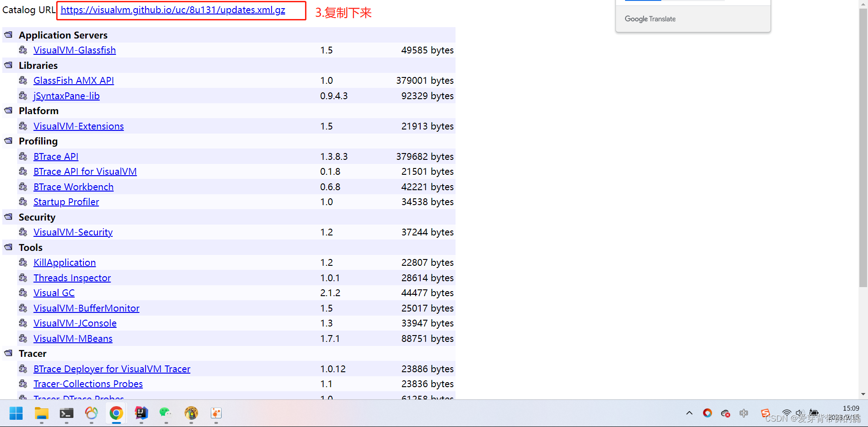Click the plugin icon beside VisualVM-MBeans
This screenshot has width=868, height=427.
pyautogui.click(x=23, y=338)
